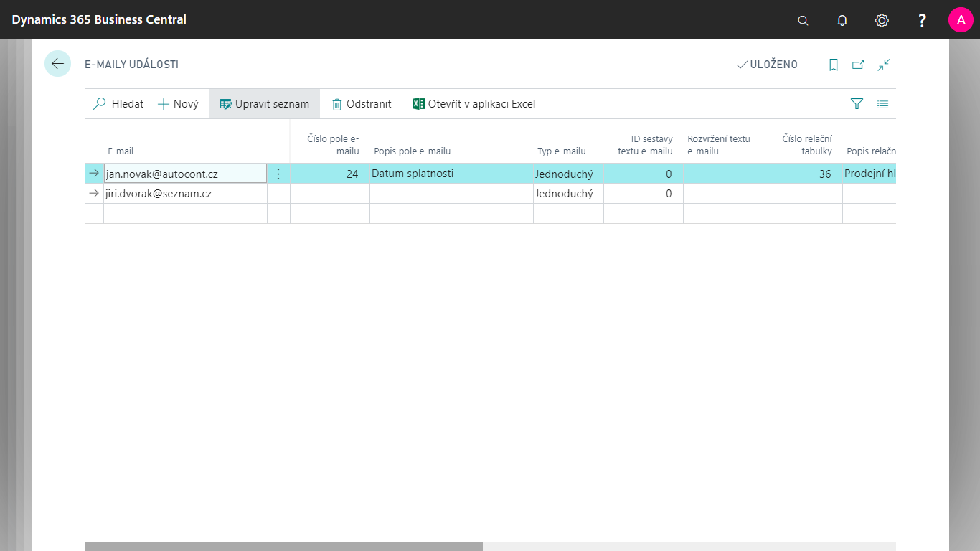
Task: Open the Settings gear menu
Action: (x=882, y=20)
